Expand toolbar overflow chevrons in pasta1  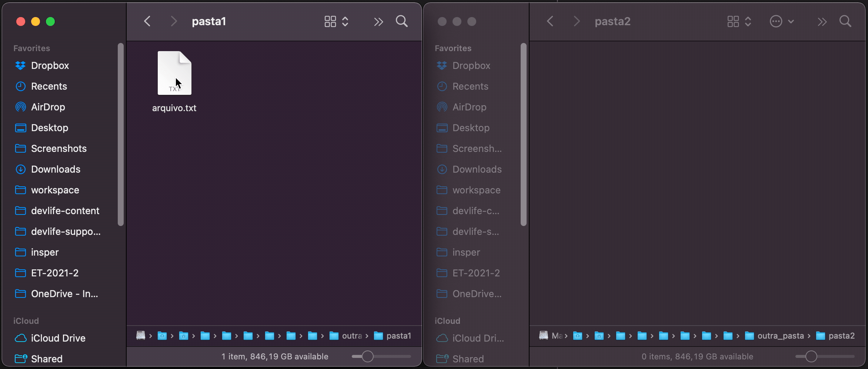pos(378,22)
